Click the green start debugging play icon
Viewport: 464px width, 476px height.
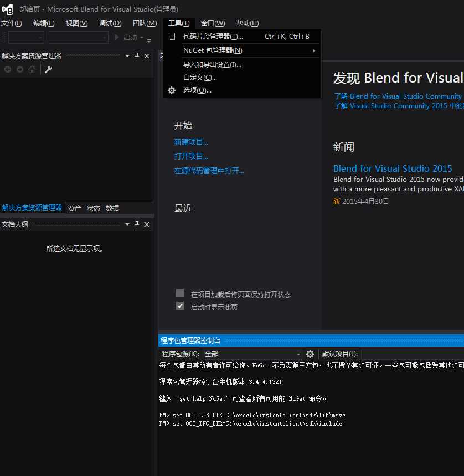(x=116, y=37)
